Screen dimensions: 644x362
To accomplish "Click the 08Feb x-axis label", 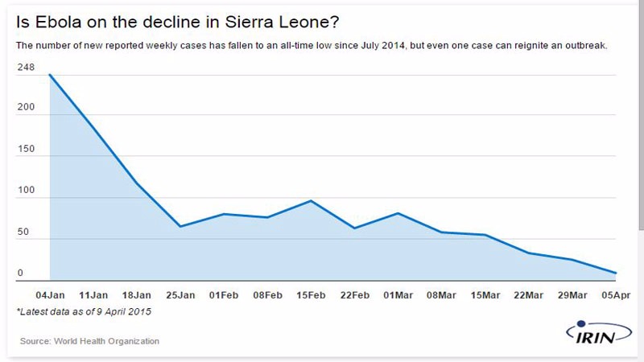I will click(x=267, y=295).
